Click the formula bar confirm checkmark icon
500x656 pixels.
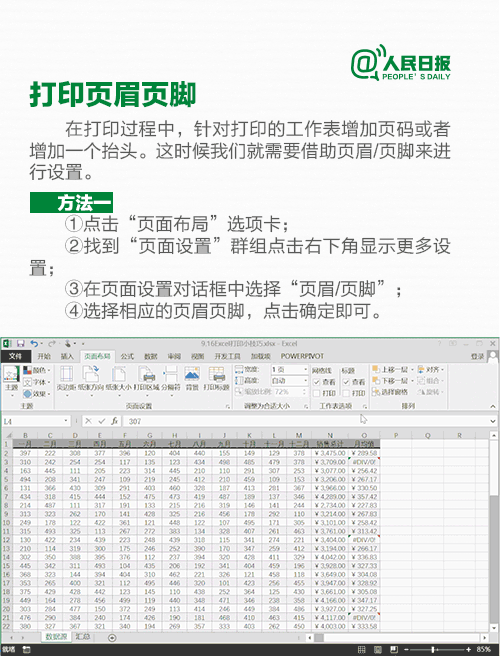coord(102,421)
